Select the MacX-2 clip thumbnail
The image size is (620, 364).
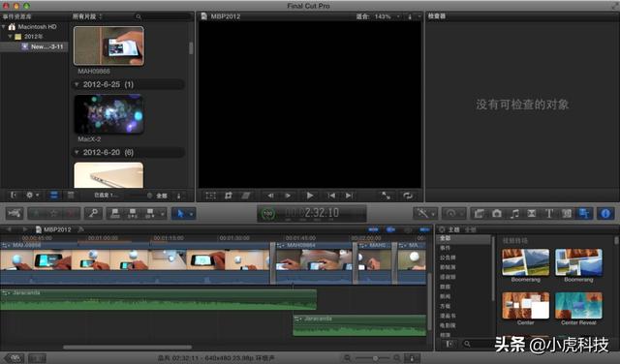(x=108, y=114)
